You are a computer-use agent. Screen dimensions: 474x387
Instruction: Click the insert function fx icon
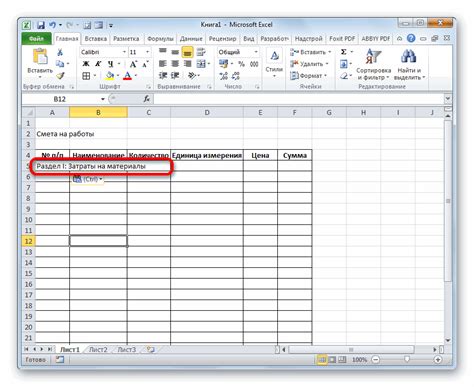pos(147,99)
